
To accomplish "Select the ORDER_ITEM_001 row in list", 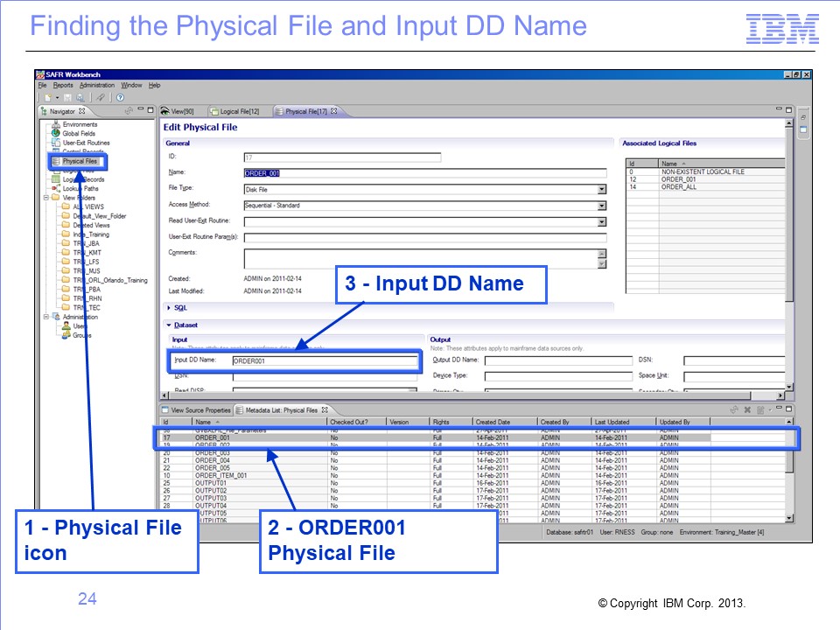I will (x=474, y=475).
